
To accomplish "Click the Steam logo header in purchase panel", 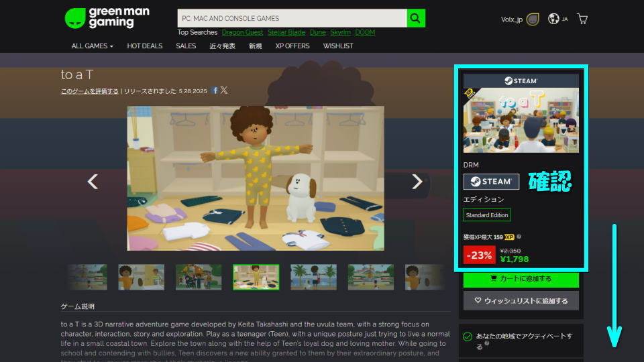I will 521,81.
